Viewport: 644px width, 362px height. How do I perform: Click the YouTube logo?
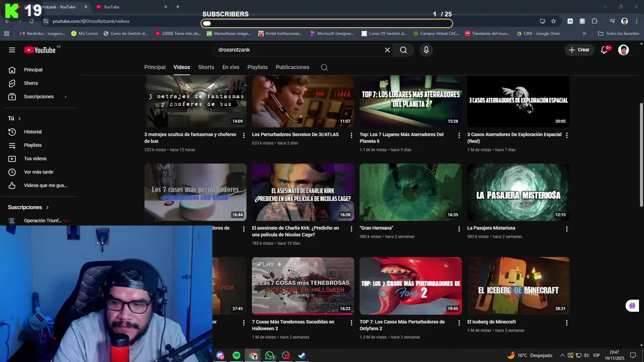(x=40, y=50)
